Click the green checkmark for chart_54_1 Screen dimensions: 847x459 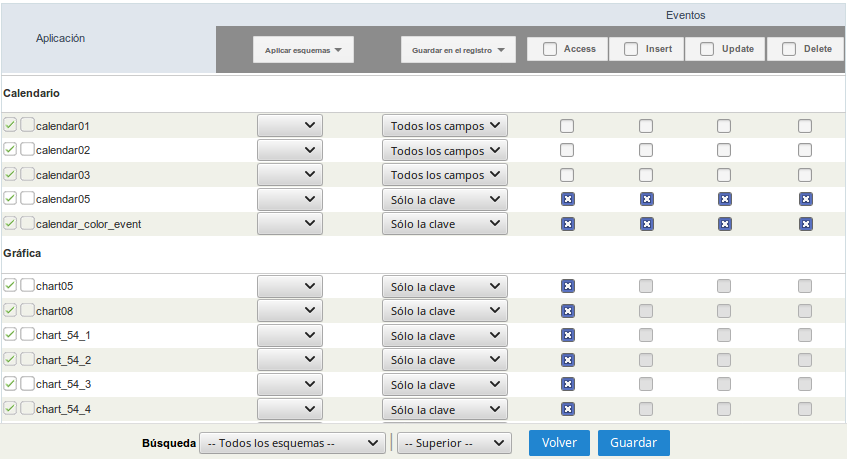[10, 334]
